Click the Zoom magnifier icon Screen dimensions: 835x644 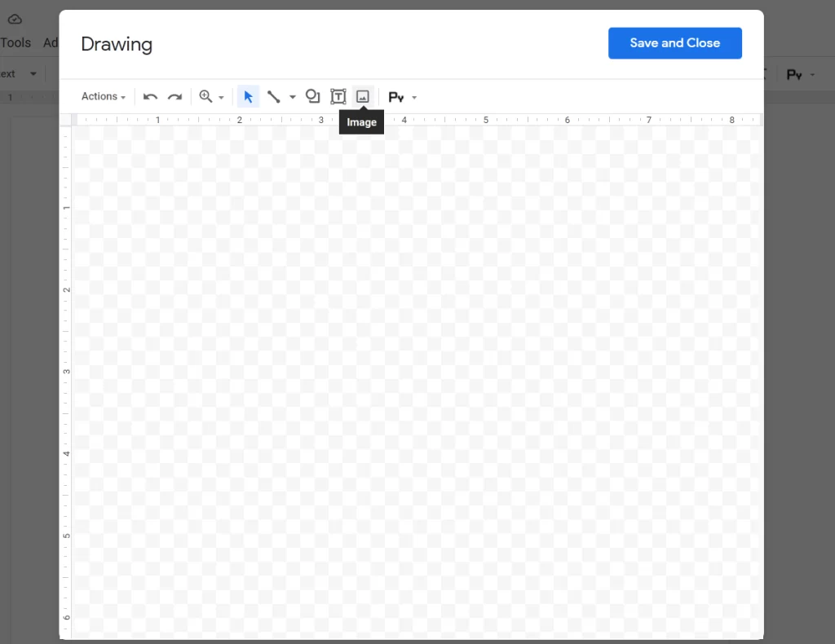pyautogui.click(x=205, y=96)
